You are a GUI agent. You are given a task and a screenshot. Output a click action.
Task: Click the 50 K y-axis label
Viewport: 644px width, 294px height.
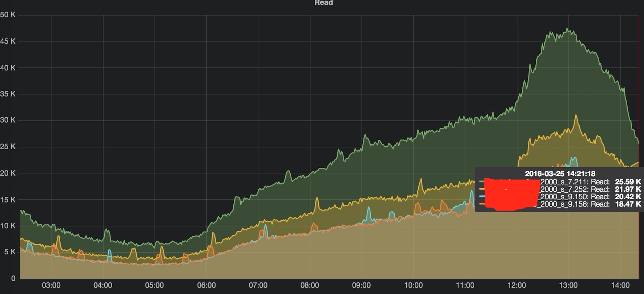coord(8,15)
